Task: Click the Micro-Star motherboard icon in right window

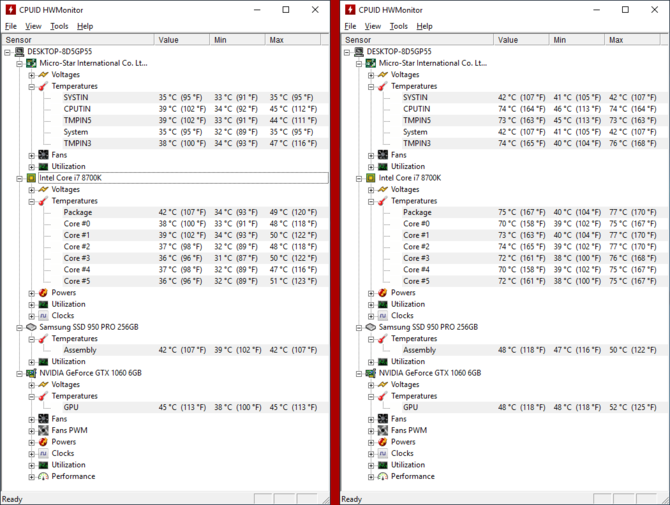Action: 370,63
